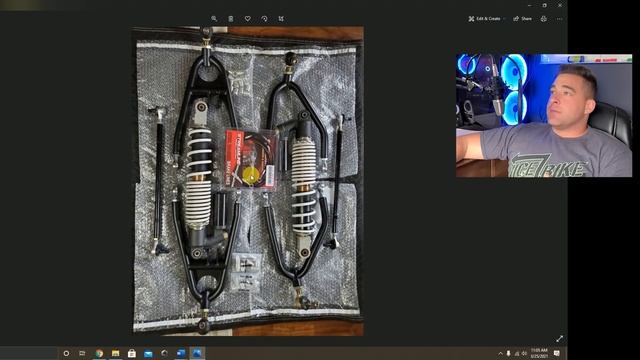
Task: Open File Explorer from the taskbar
Action: click(x=116, y=353)
